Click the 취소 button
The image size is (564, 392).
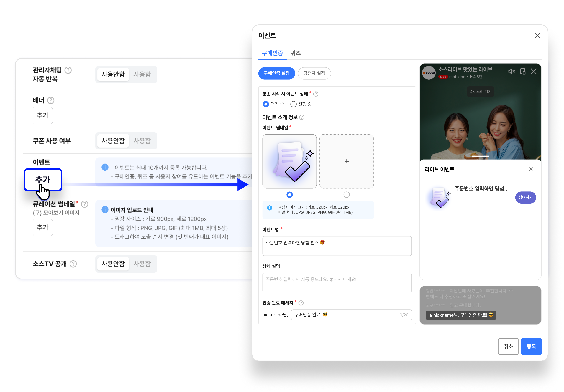point(508,346)
